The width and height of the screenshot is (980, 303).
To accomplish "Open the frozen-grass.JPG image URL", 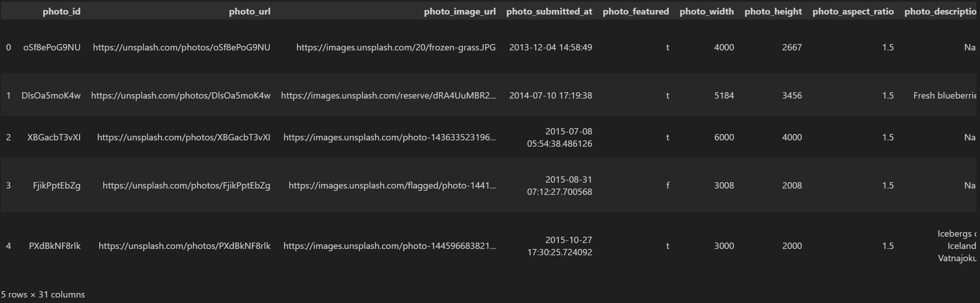I will pos(396,47).
